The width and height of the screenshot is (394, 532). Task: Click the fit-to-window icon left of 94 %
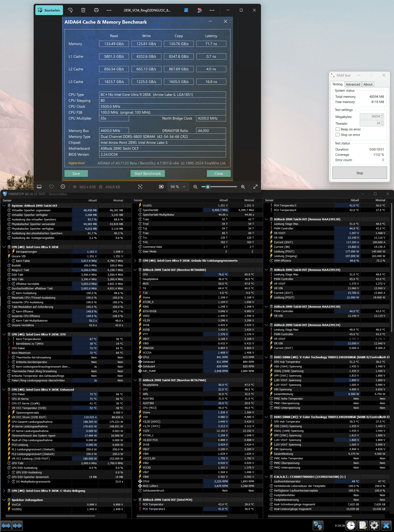[x=161, y=187]
